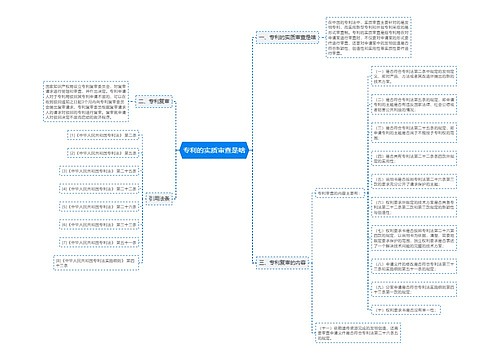Viewport: 500px width, 360px height.
Task: Select the central node 专利的实质审查是啥
Action: pos(214,150)
